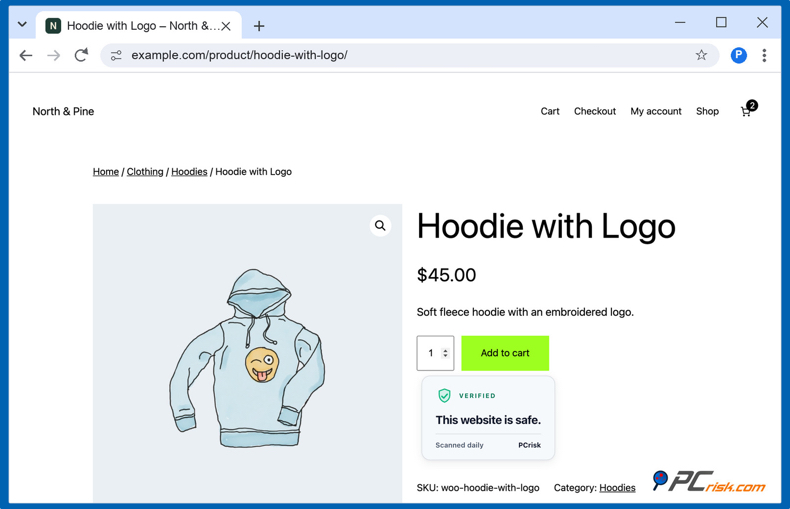Click the $45.00 price text
The image size is (790, 509).
(x=446, y=275)
